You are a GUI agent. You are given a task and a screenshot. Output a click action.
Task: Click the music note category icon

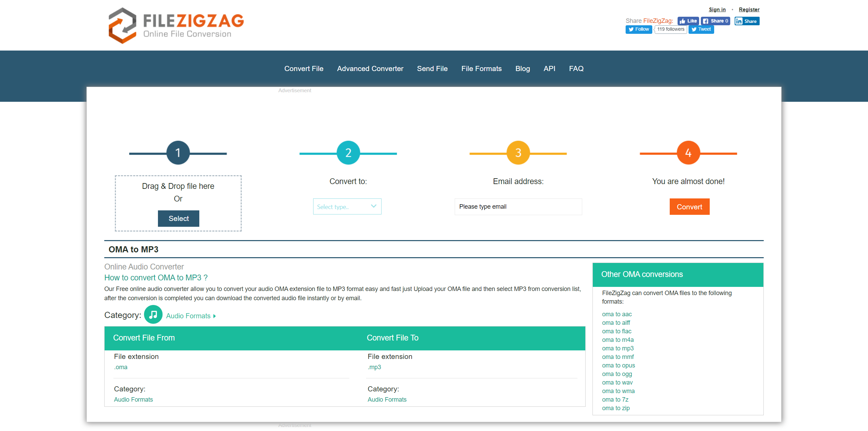click(x=153, y=315)
